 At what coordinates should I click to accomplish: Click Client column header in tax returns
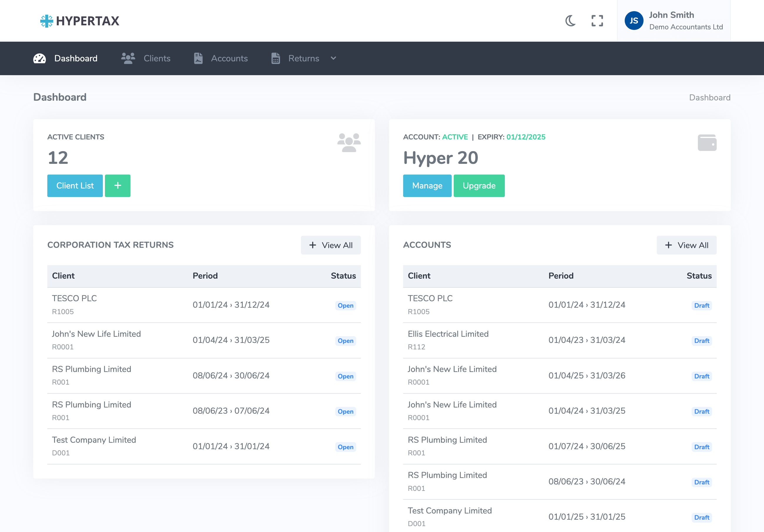point(63,276)
